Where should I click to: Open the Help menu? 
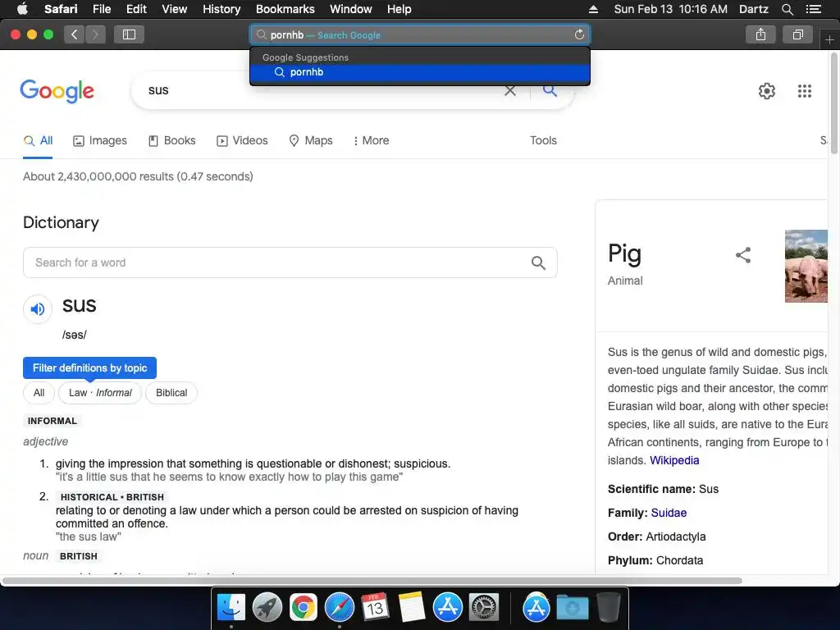[x=399, y=9]
